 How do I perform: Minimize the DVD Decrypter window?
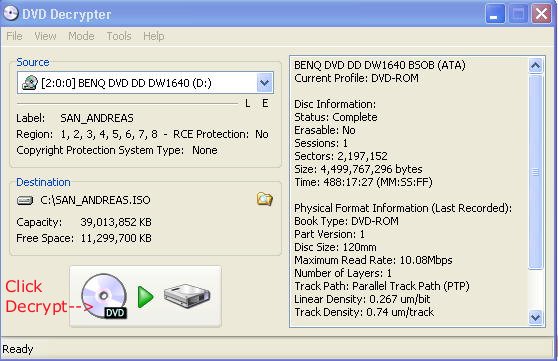[495, 14]
